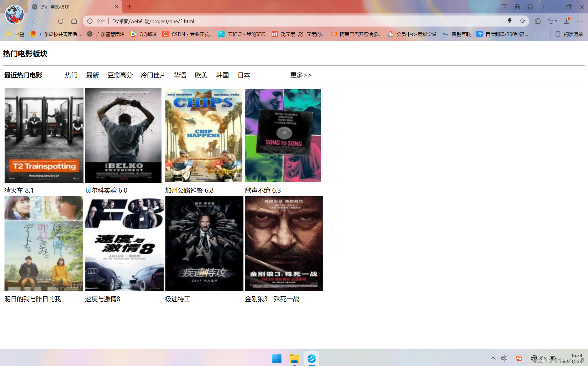Viewport: 588px width, 366px height.
Task: Click the T2 Trainspotting poster
Action: (x=44, y=135)
